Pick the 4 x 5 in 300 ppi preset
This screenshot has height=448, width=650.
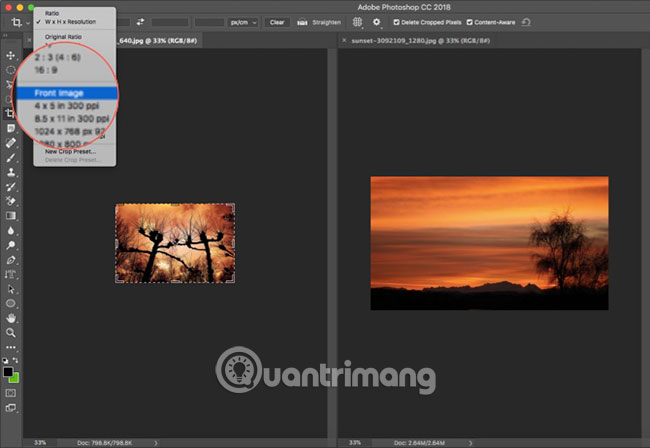(67, 106)
